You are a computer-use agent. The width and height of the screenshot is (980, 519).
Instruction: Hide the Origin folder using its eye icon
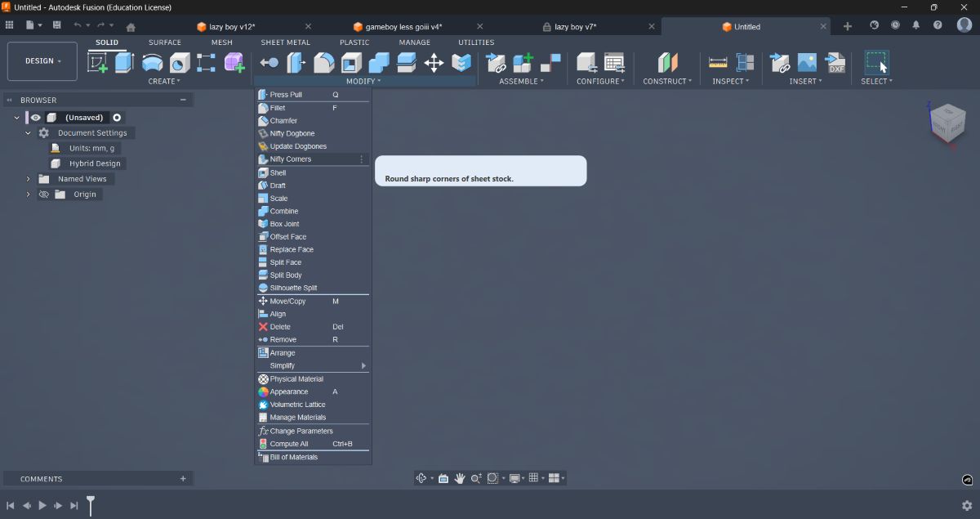click(44, 194)
